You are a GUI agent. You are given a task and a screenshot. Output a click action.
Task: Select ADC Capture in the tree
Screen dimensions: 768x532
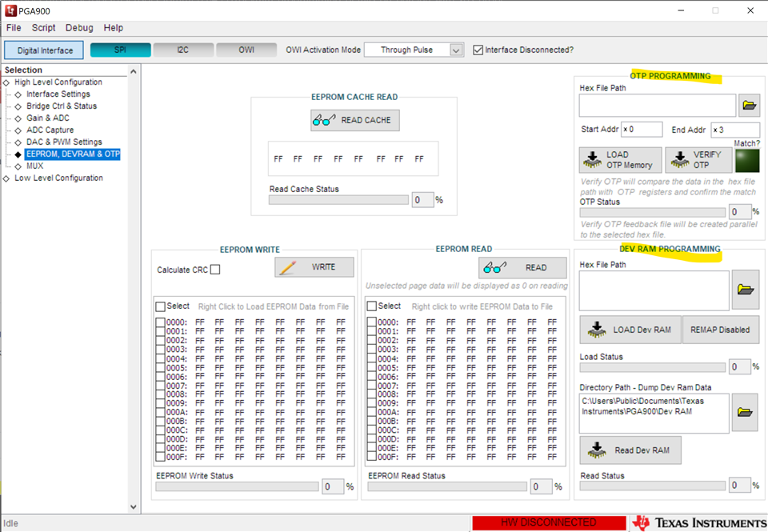click(x=50, y=130)
